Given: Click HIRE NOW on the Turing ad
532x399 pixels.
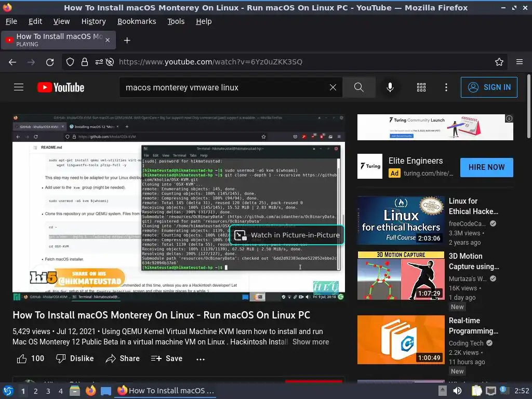Looking at the screenshot, I should (486, 167).
